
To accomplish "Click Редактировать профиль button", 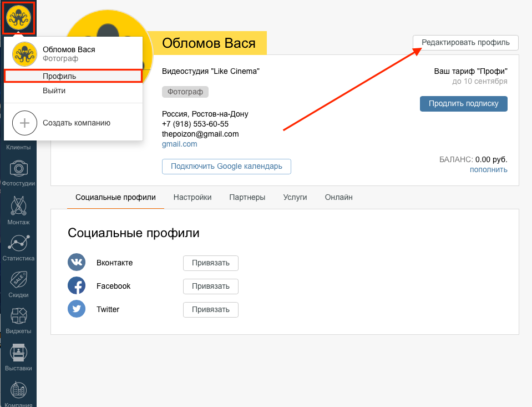I will click(x=465, y=42).
